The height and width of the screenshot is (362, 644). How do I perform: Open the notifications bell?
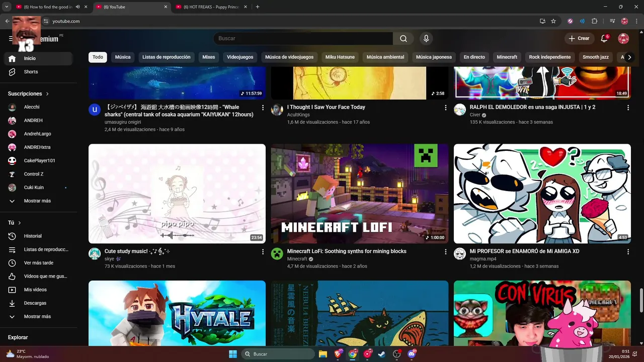pos(605,39)
